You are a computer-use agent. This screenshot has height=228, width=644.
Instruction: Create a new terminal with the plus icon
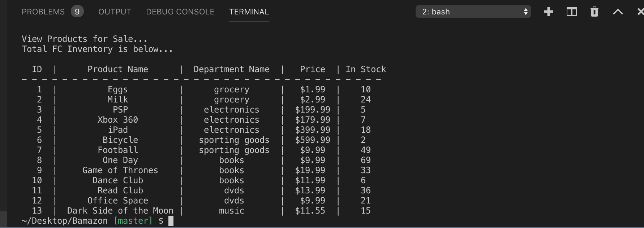549,12
